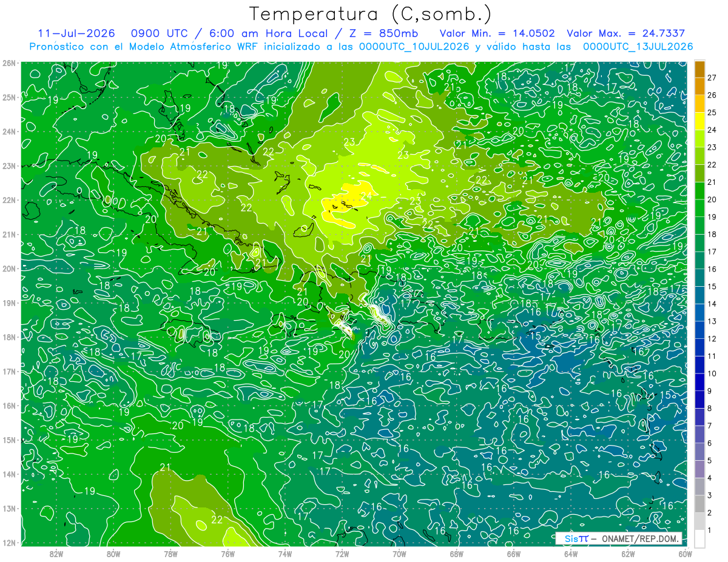Click the 13N latitude axis label

coord(9,509)
